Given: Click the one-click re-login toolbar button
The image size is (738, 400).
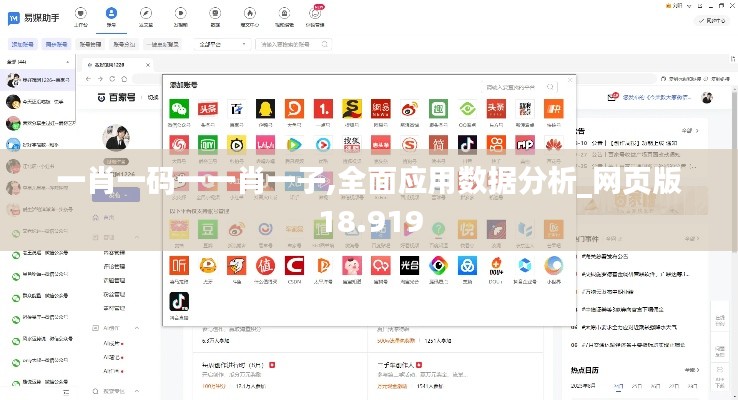Looking at the screenshot, I should (x=162, y=44).
